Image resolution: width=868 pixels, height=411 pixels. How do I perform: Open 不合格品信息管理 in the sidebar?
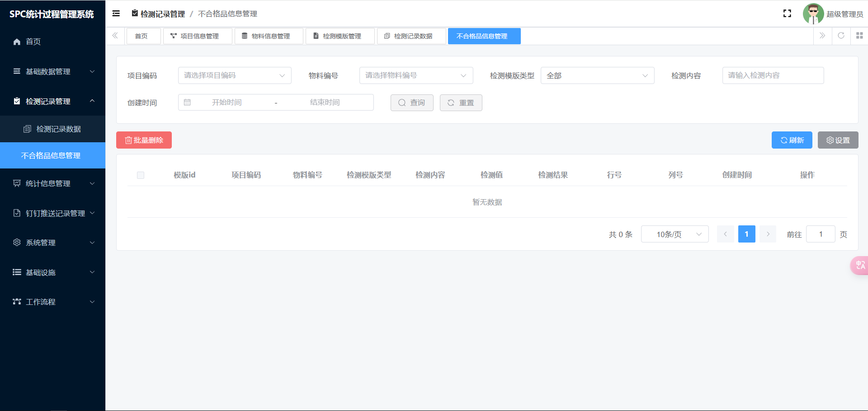52,155
